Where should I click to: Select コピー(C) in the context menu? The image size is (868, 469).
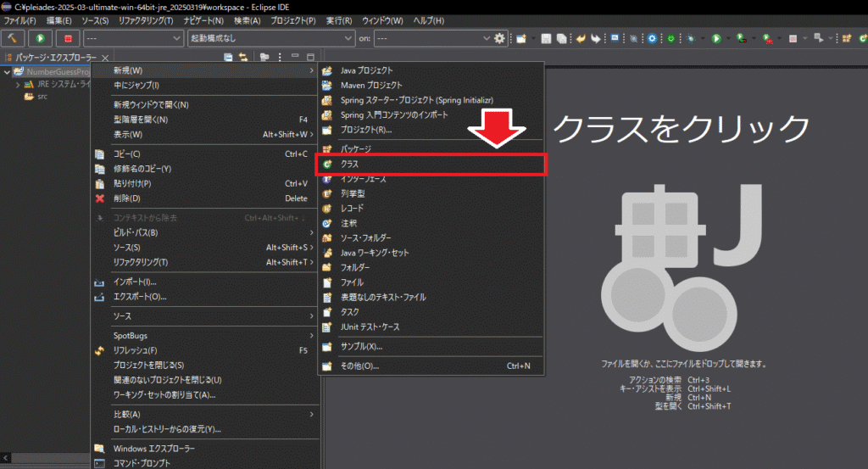click(x=204, y=154)
